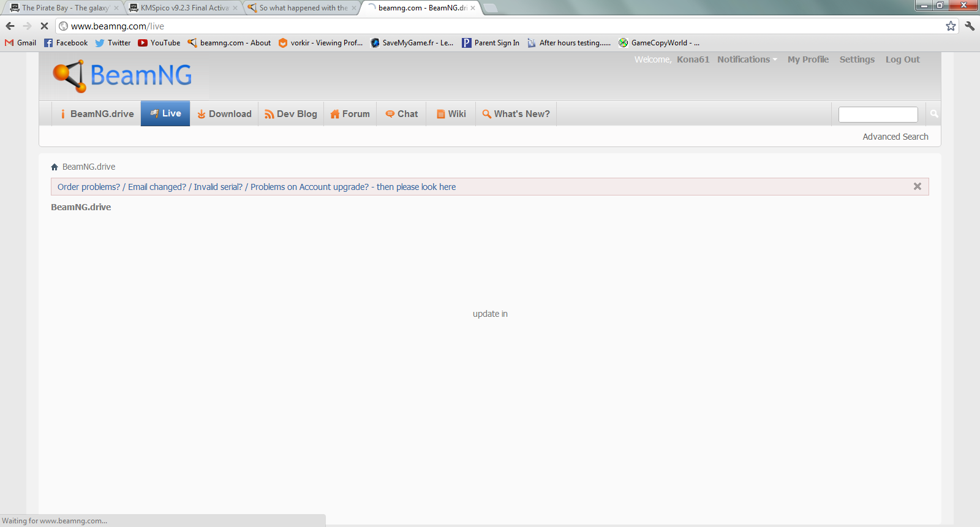
Task: Open the YouTube bookmark
Action: click(159, 43)
